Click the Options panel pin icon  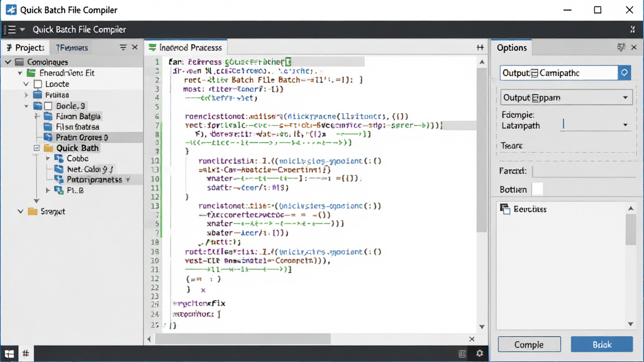(x=621, y=48)
